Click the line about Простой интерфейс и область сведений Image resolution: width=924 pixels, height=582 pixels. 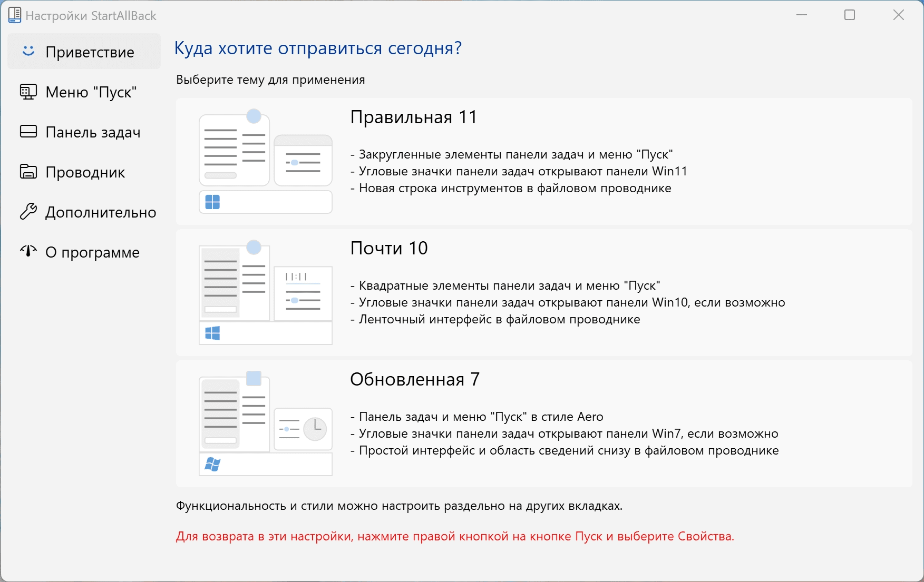565,450
